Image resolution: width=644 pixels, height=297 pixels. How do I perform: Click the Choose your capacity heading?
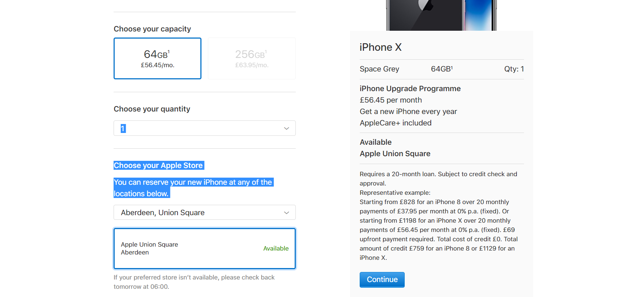pos(152,29)
